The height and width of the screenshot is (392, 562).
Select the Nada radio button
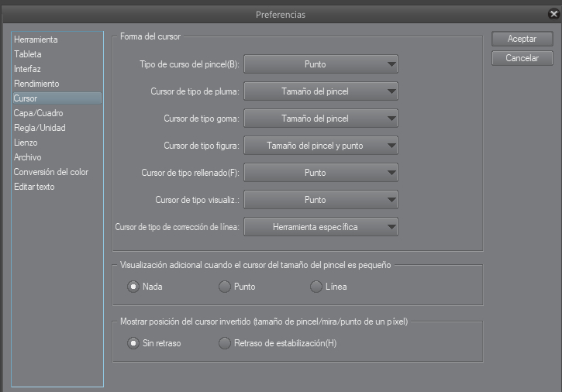point(133,287)
